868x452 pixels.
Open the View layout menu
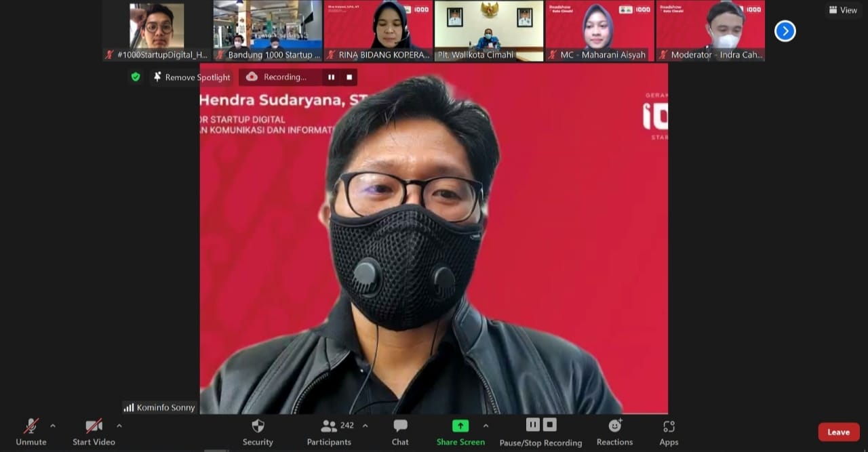(843, 10)
